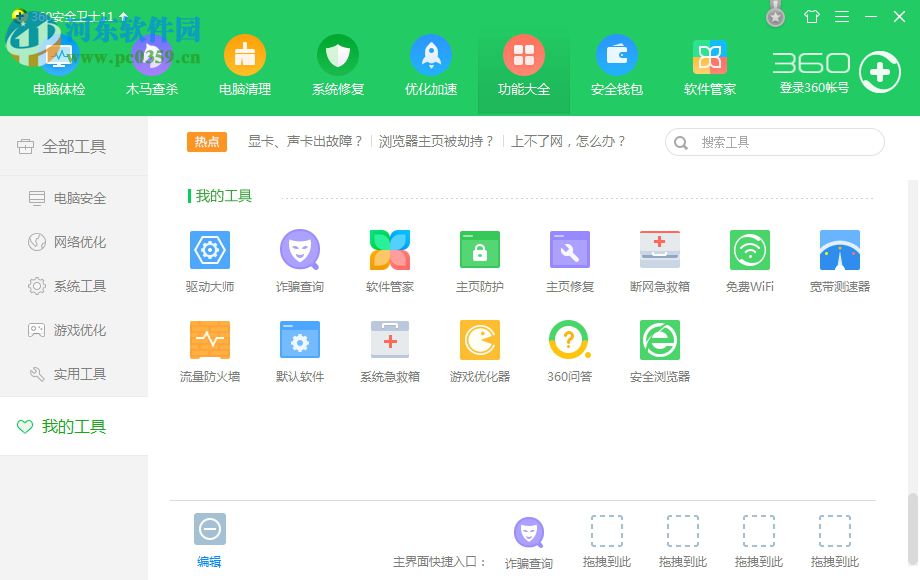This screenshot has height=580, width=920.
Task: Open 免费WiFi tool
Action: 749,258
